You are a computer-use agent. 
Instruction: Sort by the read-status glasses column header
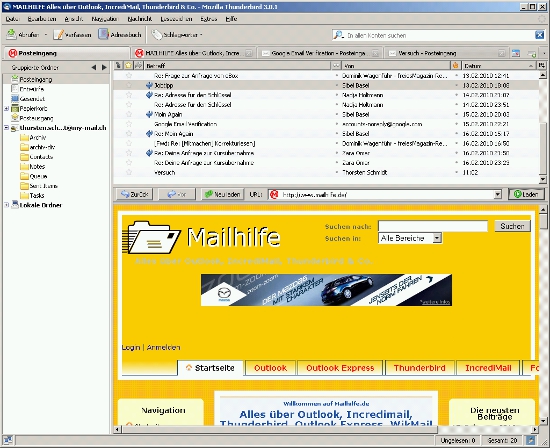(336, 65)
